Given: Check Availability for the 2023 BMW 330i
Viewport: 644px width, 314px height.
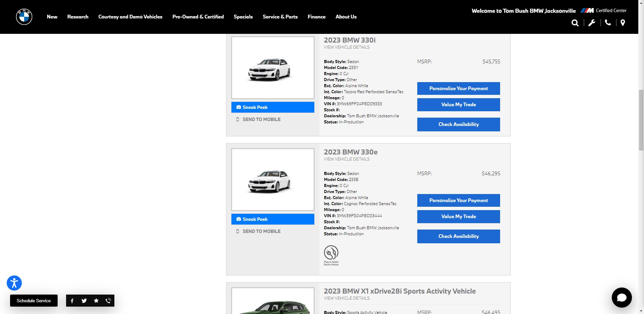Looking at the screenshot, I should 459,124.
